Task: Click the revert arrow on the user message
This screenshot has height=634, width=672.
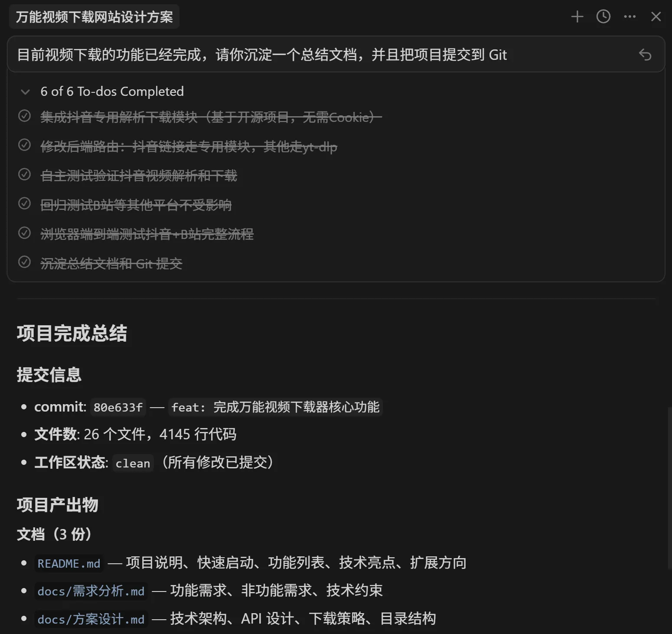Action: [x=645, y=55]
